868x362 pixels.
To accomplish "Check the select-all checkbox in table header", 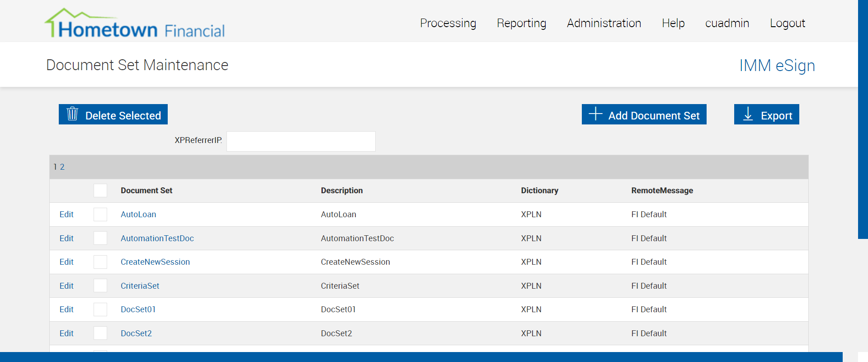I will [100, 191].
